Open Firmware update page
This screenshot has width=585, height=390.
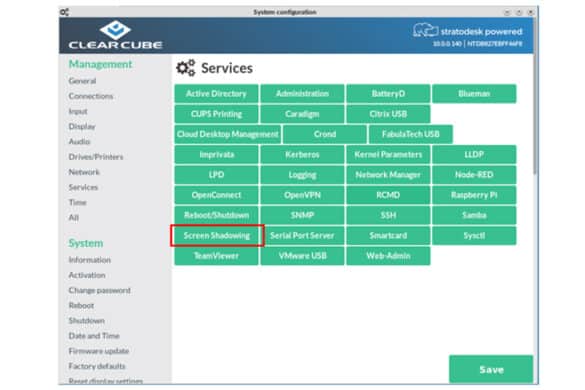[x=99, y=351]
